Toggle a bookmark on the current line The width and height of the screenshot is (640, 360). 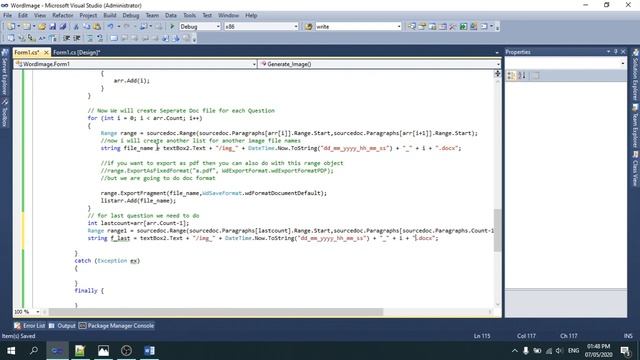[x=114, y=38]
